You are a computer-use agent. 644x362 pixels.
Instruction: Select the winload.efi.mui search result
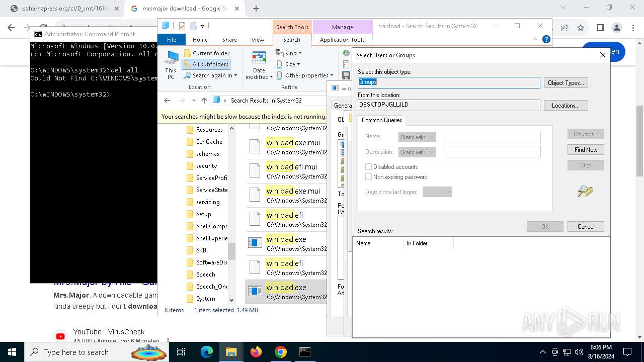pos(287,171)
